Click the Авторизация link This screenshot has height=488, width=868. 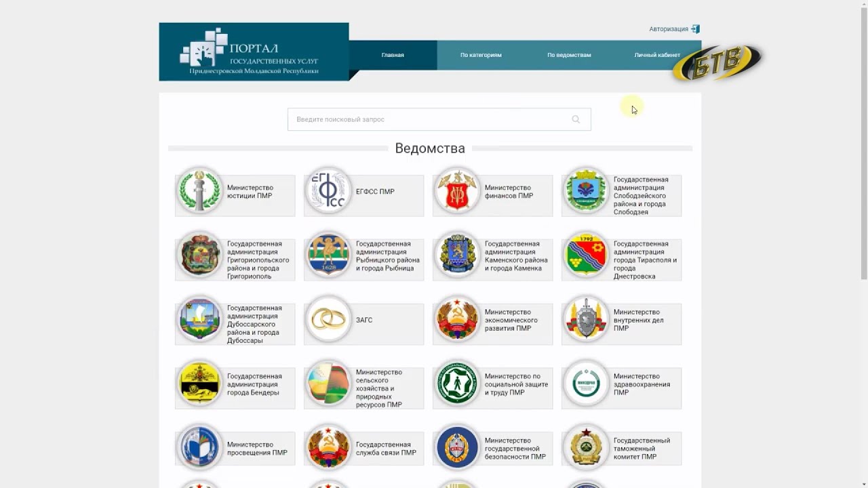click(x=668, y=29)
